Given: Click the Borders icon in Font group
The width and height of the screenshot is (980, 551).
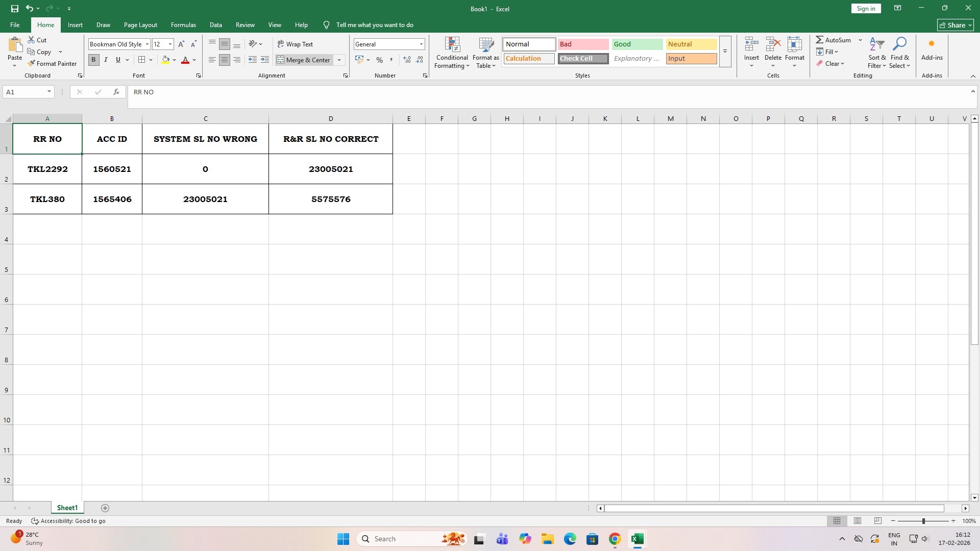Looking at the screenshot, I should click(x=142, y=60).
